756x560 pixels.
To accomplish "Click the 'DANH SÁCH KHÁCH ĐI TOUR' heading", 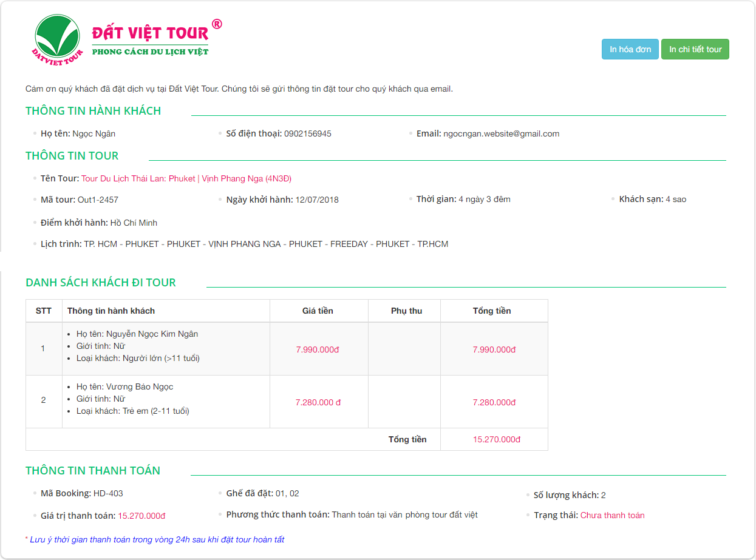I will pyautogui.click(x=101, y=283).
